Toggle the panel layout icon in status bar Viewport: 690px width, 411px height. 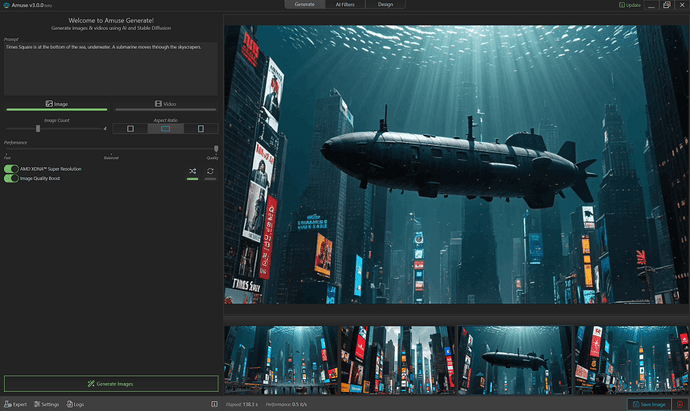pyautogui.click(x=214, y=404)
